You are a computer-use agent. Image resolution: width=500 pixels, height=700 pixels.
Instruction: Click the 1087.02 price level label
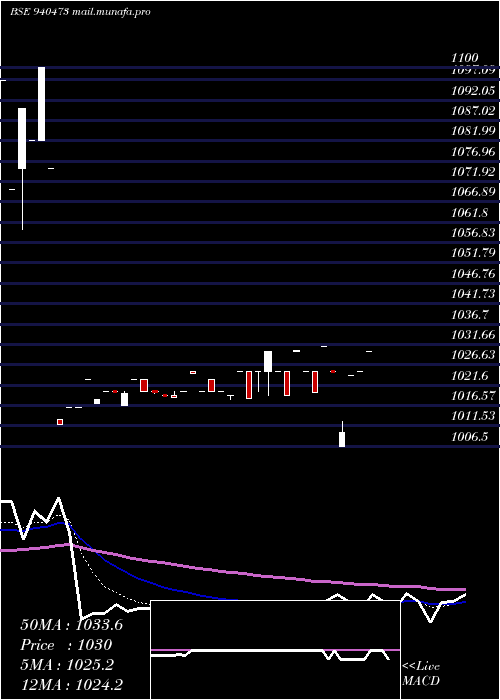pyautogui.click(x=473, y=111)
